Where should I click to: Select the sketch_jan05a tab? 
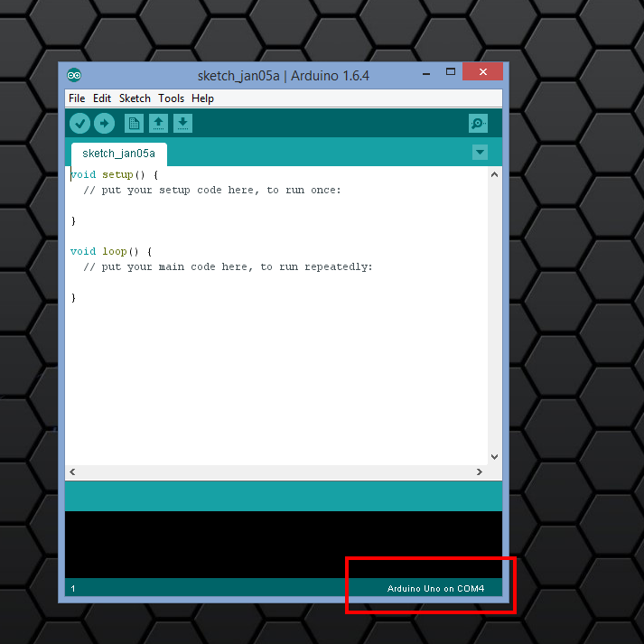(x=118, y=154)
